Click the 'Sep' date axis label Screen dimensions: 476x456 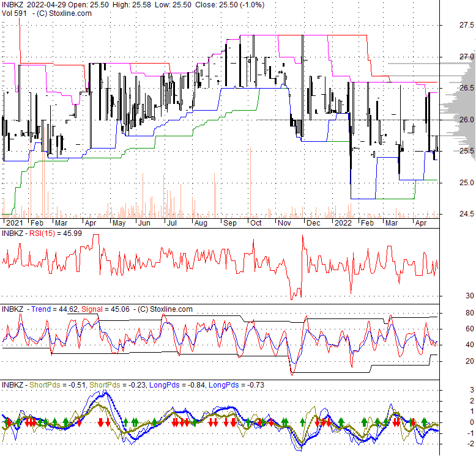pos(230,223)
